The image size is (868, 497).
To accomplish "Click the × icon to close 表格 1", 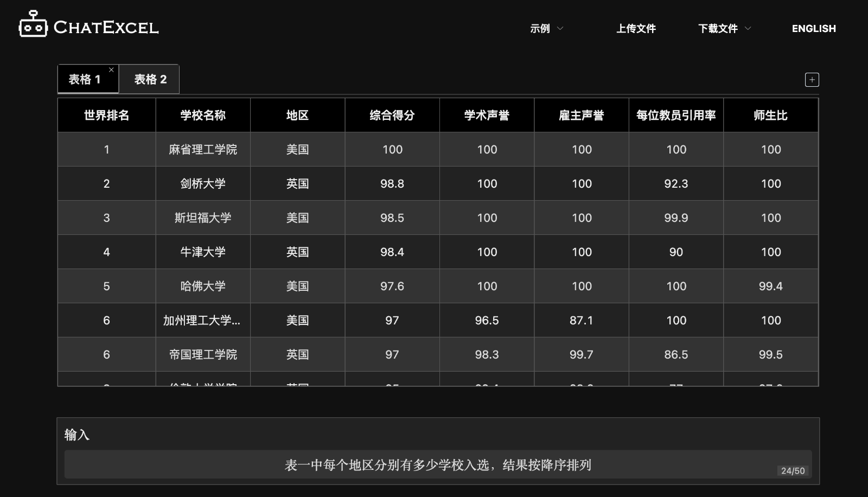I will click(111, 69).
